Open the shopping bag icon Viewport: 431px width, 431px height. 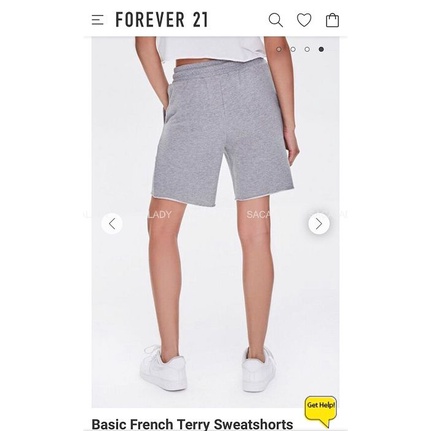pyautogui.click(x=332, y=20)
